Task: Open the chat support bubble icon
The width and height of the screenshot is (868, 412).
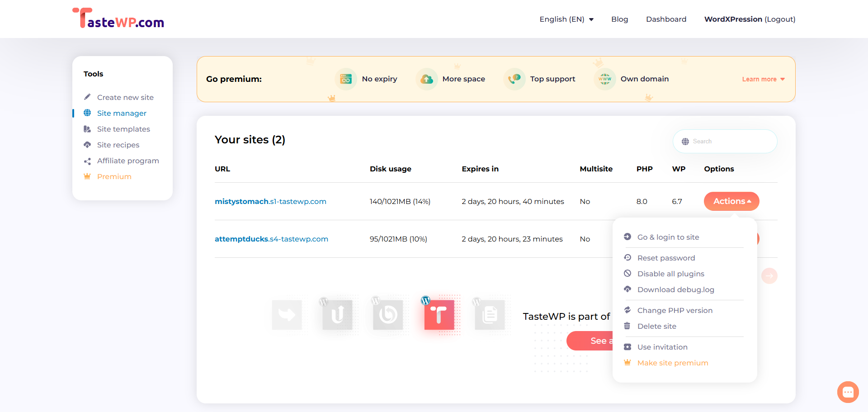Action: (848, 392)
